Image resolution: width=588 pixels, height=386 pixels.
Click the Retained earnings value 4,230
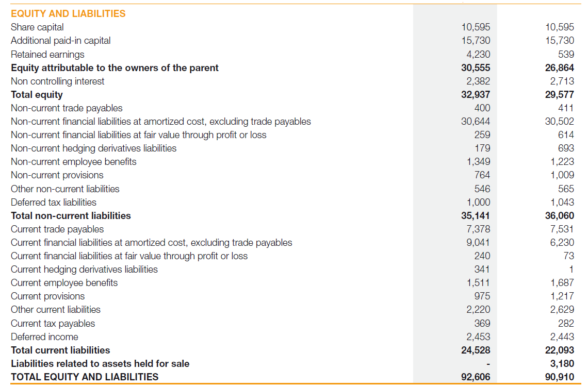click(x=478, y=54)
